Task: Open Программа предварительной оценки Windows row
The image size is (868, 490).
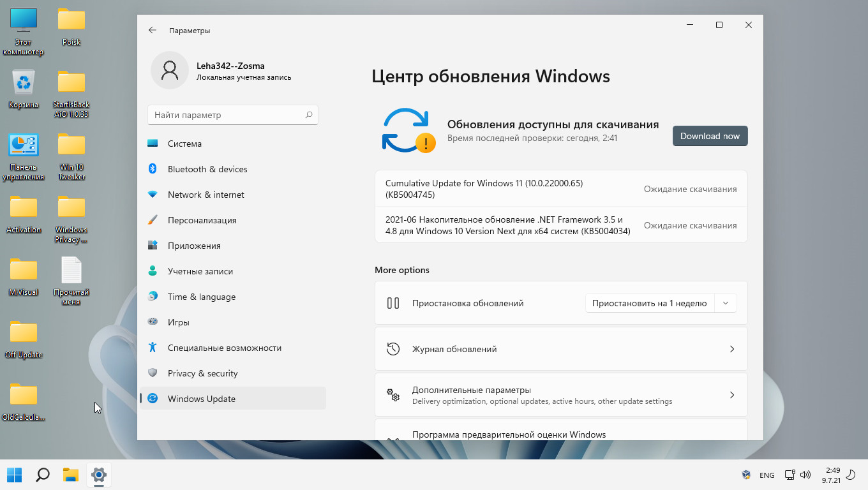Action: [x=561, y=429]
